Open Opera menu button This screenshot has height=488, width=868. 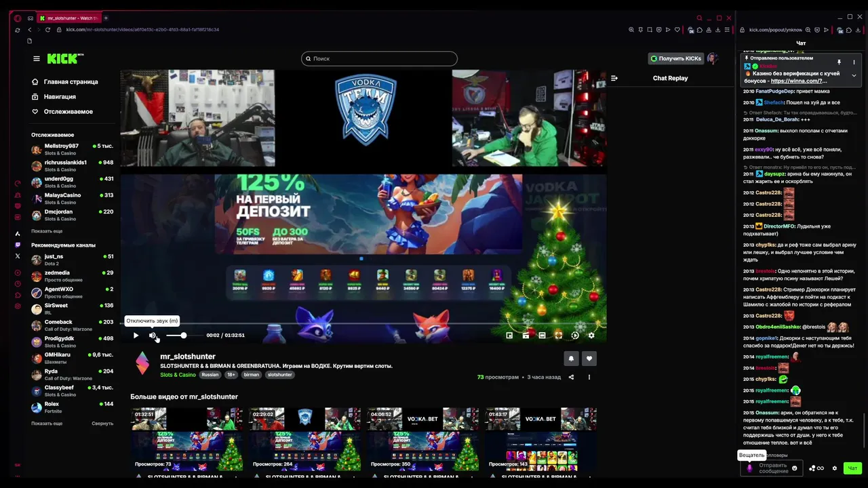click(x=18, y=18)
